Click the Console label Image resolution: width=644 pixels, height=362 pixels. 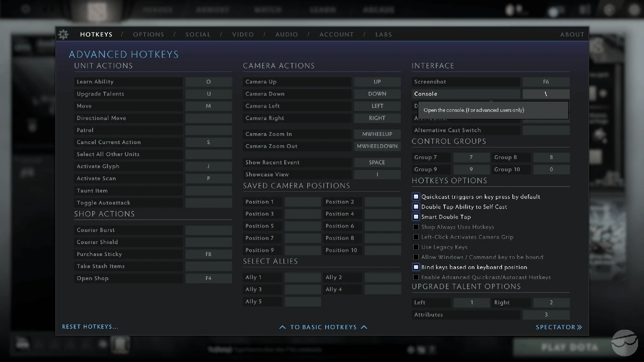pos(426,94)
